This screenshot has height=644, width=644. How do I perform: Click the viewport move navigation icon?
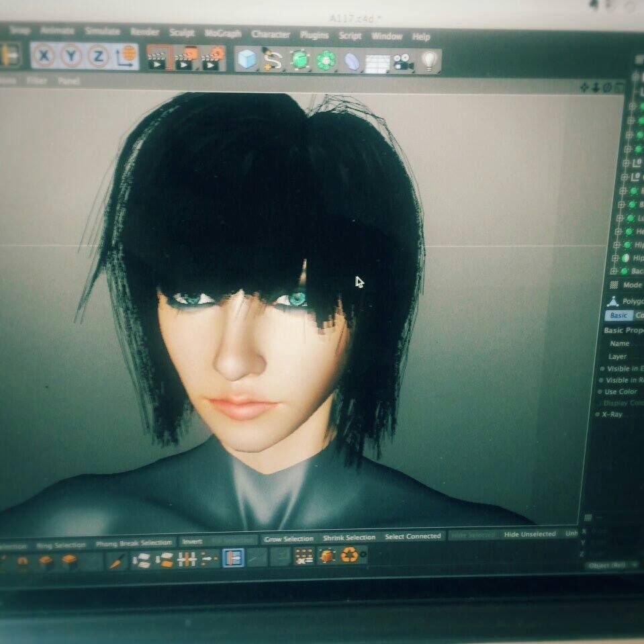pos(584,87)
